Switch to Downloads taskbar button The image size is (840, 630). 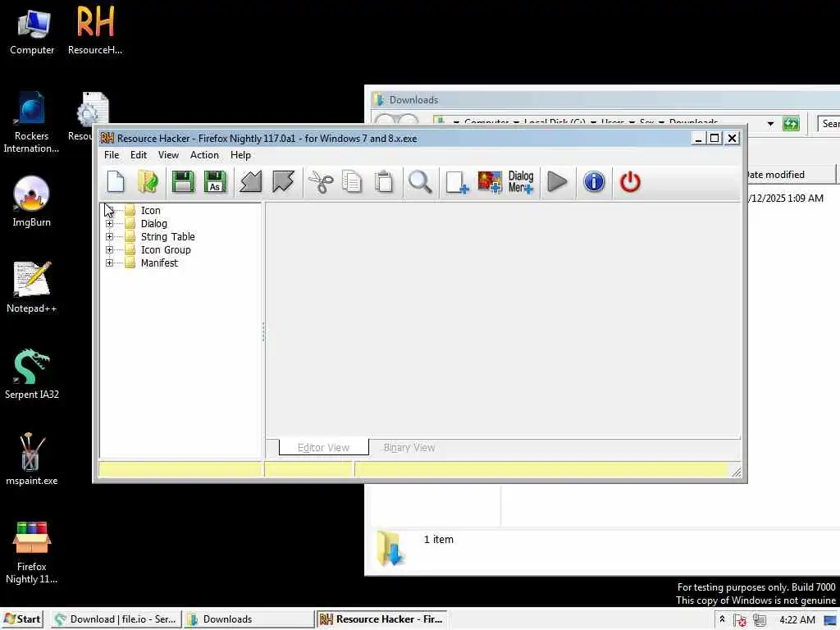click(x=249, y=619)
